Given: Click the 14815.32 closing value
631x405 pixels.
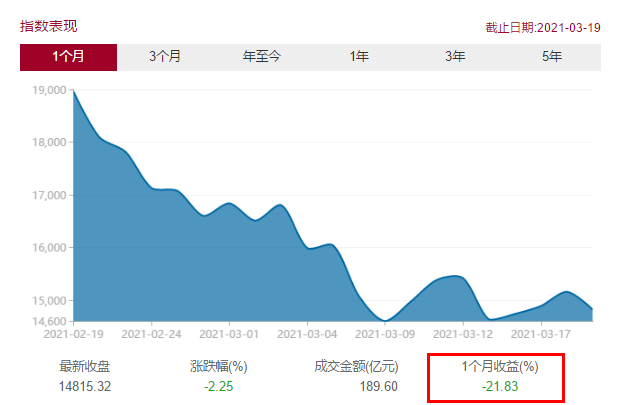Looking at the screenshot, I should [x=85, y=386].
